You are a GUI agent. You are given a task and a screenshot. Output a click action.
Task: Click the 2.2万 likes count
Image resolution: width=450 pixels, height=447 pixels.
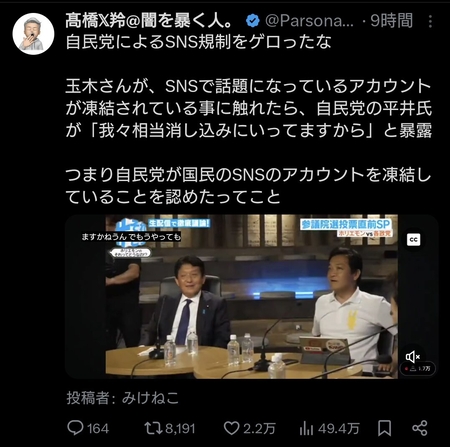[x=259, y=428]
